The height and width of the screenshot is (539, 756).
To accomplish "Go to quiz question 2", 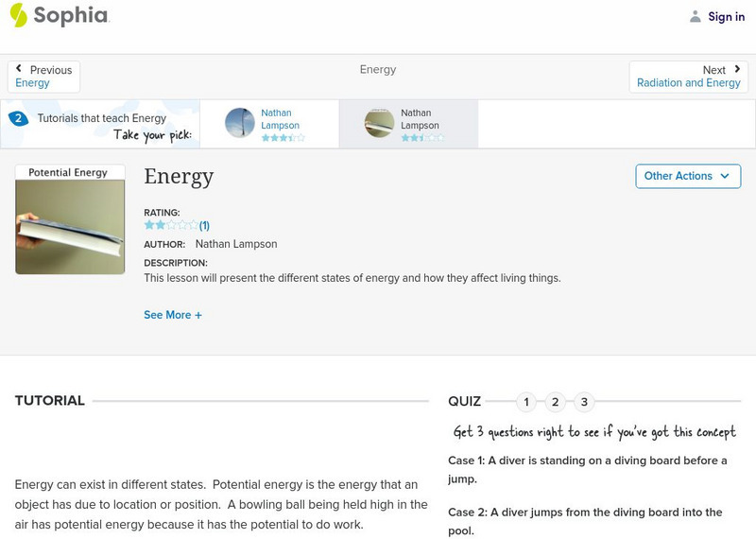I will click(x=556, y=402).
